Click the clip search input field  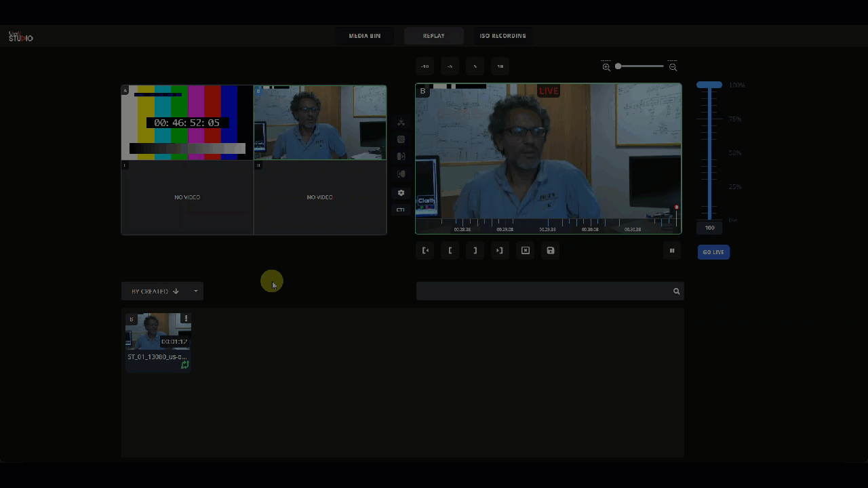[x=544, y=291]
